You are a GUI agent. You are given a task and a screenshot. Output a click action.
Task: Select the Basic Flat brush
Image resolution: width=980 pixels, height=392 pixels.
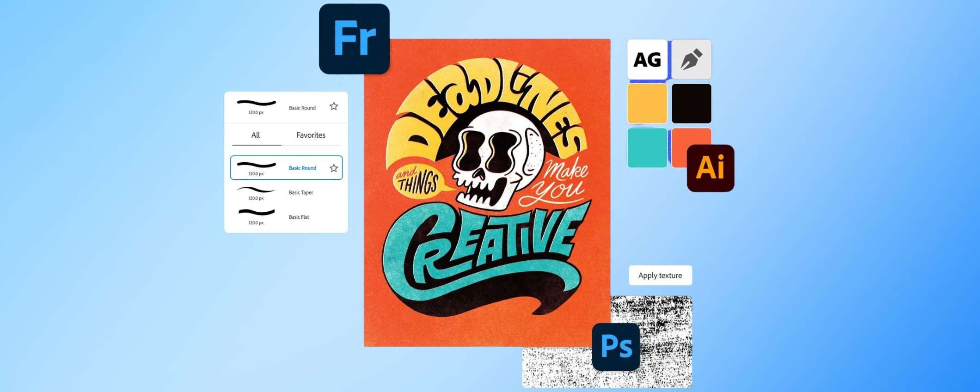pyautogui.click(x=287, y=217)
